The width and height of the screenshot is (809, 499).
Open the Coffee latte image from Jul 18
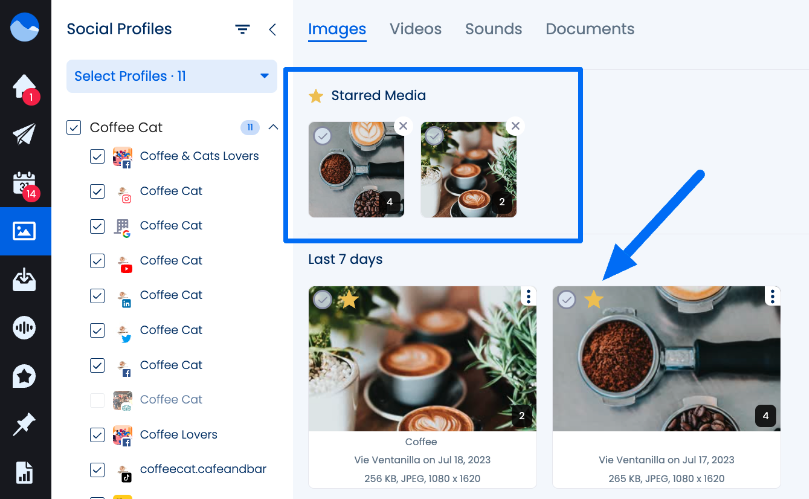[x=422, y=359]
